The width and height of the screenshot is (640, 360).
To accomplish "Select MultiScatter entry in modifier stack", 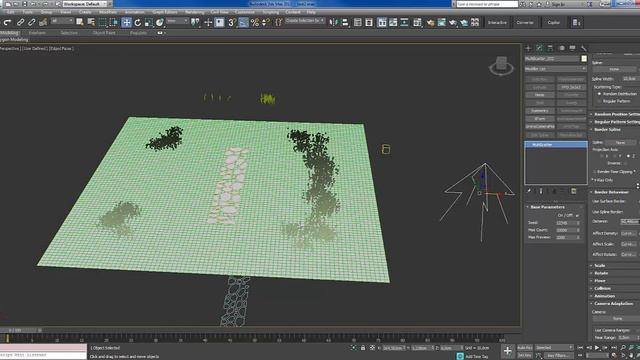I will 556,144.
